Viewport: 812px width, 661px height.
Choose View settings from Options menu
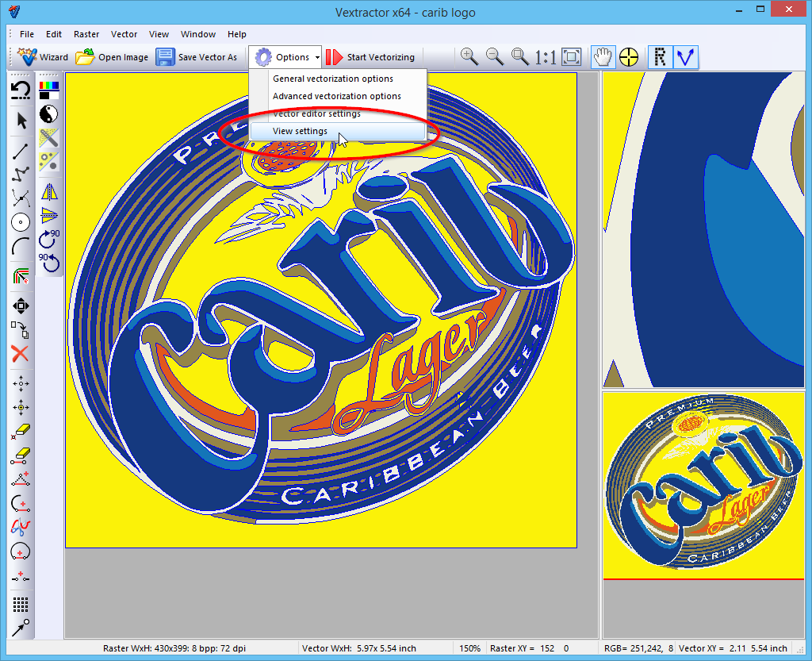[300, 131]
